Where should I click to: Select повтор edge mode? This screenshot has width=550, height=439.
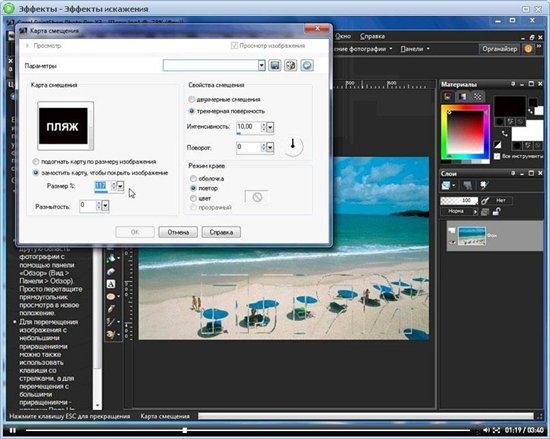[193, 188]
